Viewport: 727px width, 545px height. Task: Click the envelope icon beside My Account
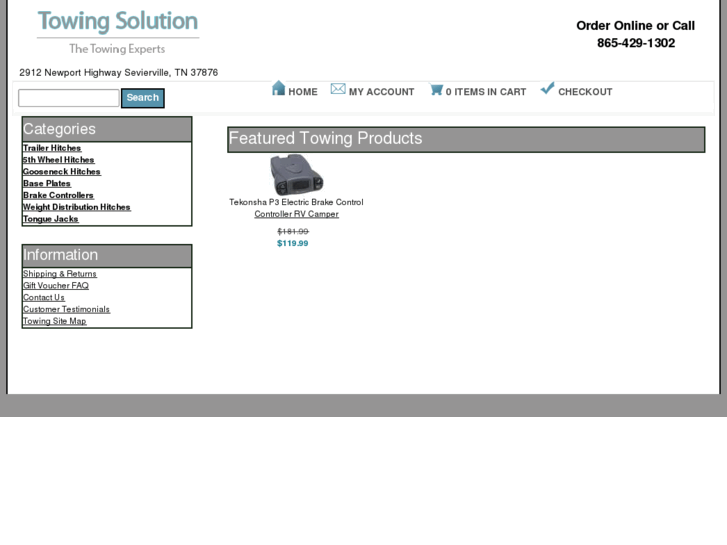coord(338,89)
